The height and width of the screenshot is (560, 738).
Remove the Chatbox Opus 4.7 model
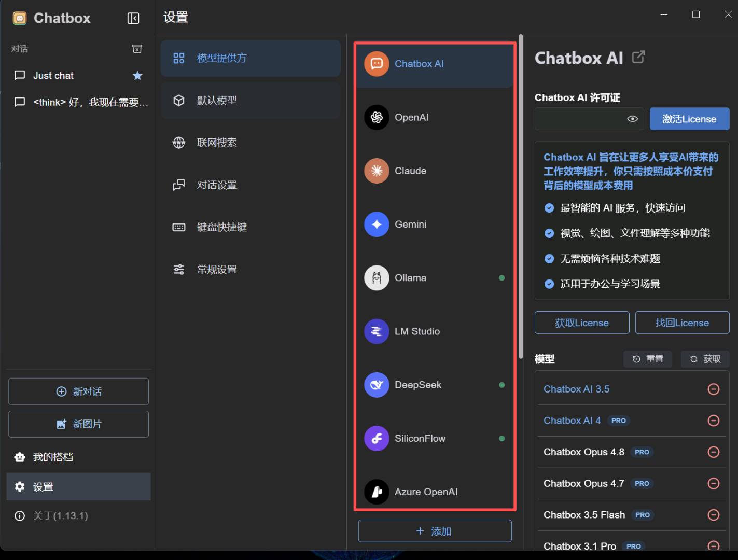(x=714, y=483)
